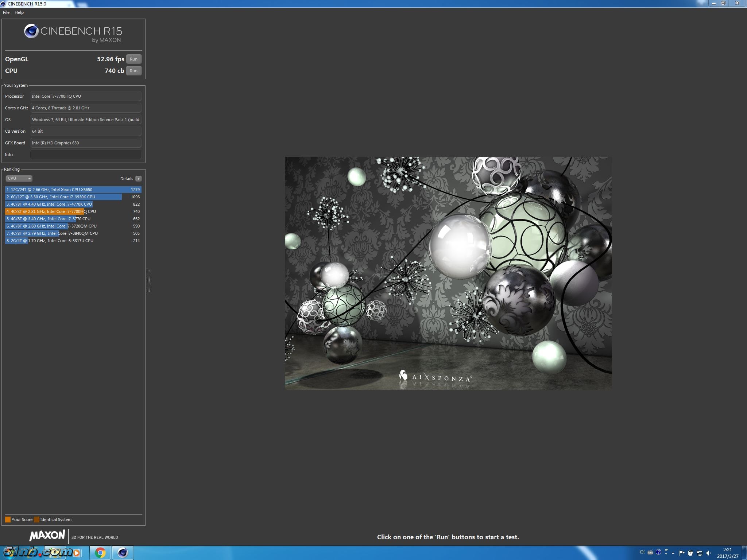This screenshot has width=747, height=560.
Task: Select ranking row Intel Xeon CPU X5650
Action: [73, 190]
